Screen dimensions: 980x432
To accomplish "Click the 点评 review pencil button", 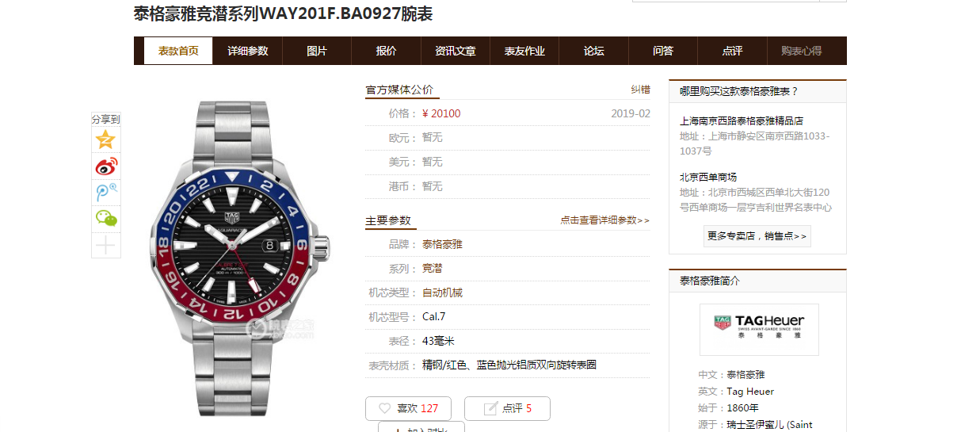I will pos(507,408).
